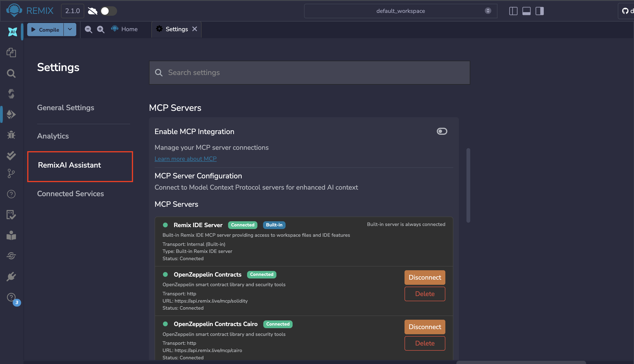Viewport: 634px width, 364px height.
Task: Click the Remix logo icon
Action: pos(14,11)
